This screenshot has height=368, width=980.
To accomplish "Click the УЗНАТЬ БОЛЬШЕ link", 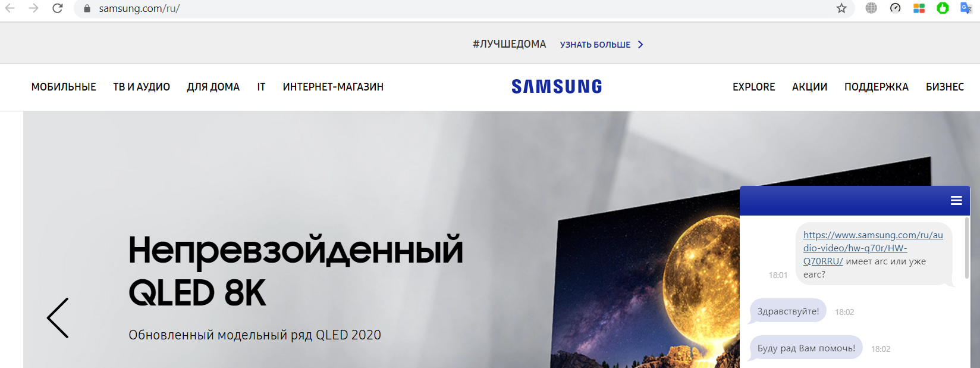I will click(595, 45).
